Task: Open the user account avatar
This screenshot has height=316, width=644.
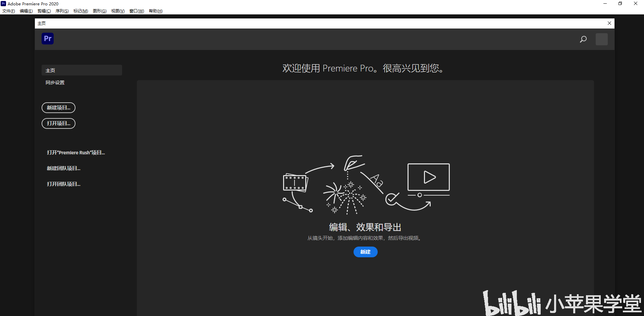Action: 602,39
